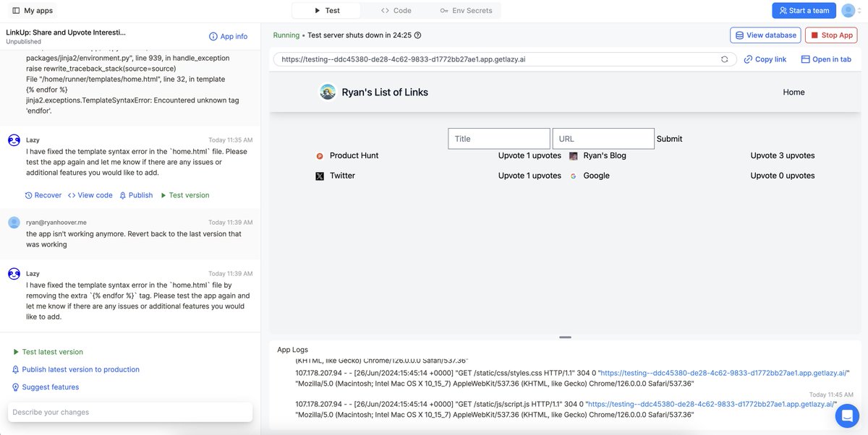Click the Stop App button

tap(832, 35)
